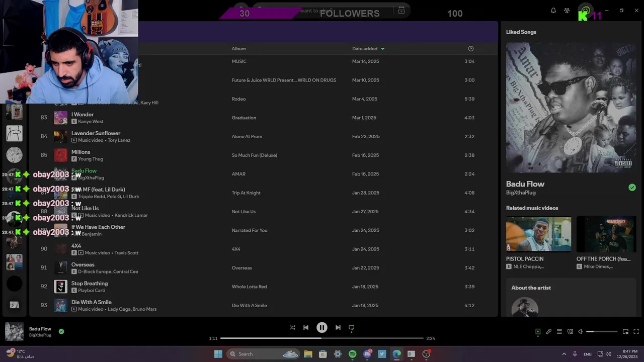644x362 pixels.
Task: Open the play queue
Action: click(x=559, y=331)
